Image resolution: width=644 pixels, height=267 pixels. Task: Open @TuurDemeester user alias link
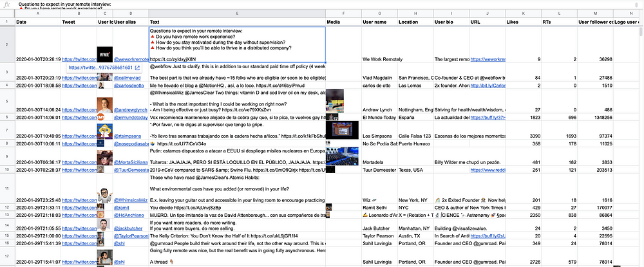[131, 170]
